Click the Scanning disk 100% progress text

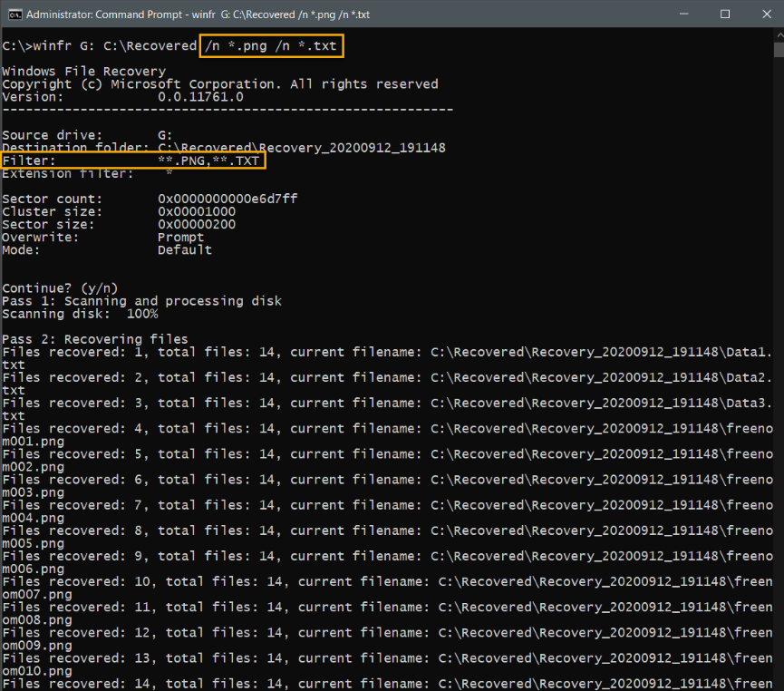click(80, 314)
